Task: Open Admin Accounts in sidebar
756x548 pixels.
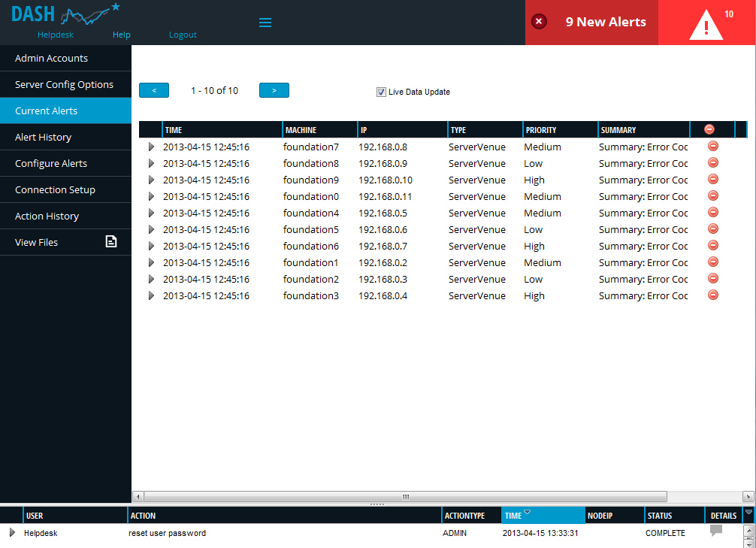Action: click(x=65, y=58)
